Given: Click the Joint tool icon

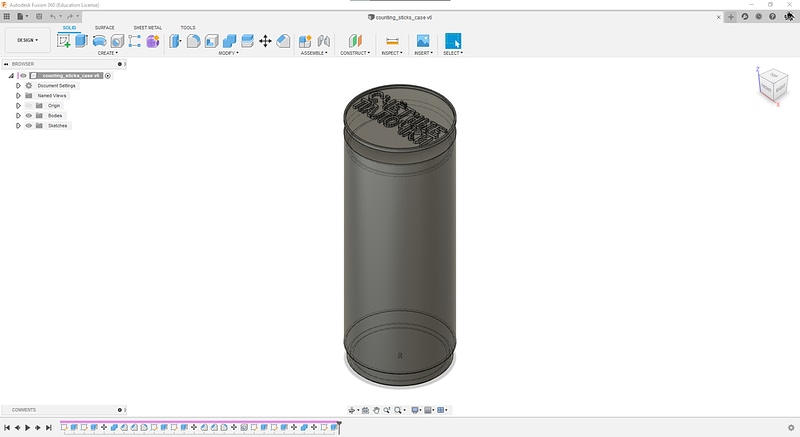Looking at the screenshot, I should [323, 41].
